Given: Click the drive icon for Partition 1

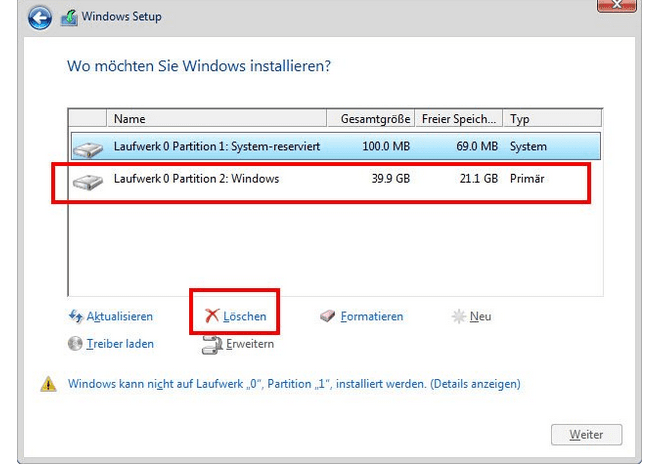Looking at the screenshot, I should tap(89, 148).
